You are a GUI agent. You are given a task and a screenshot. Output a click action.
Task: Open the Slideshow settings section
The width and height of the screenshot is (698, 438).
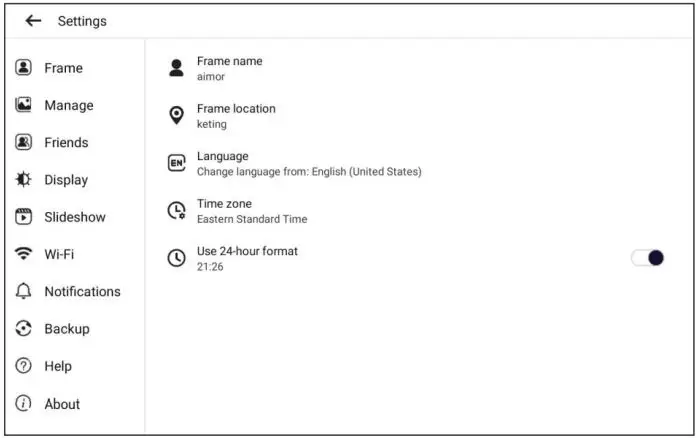74,217
